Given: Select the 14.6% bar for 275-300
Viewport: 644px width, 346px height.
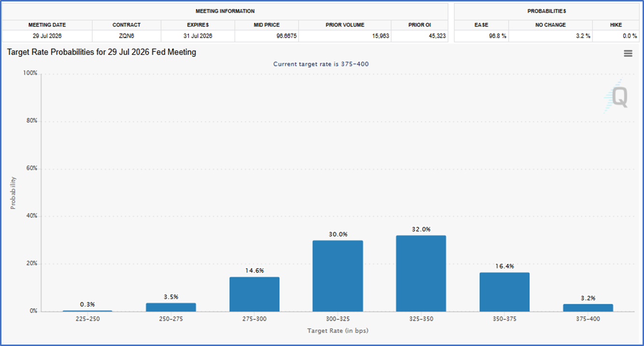Looking at the screenshot, I should point(254,294).
